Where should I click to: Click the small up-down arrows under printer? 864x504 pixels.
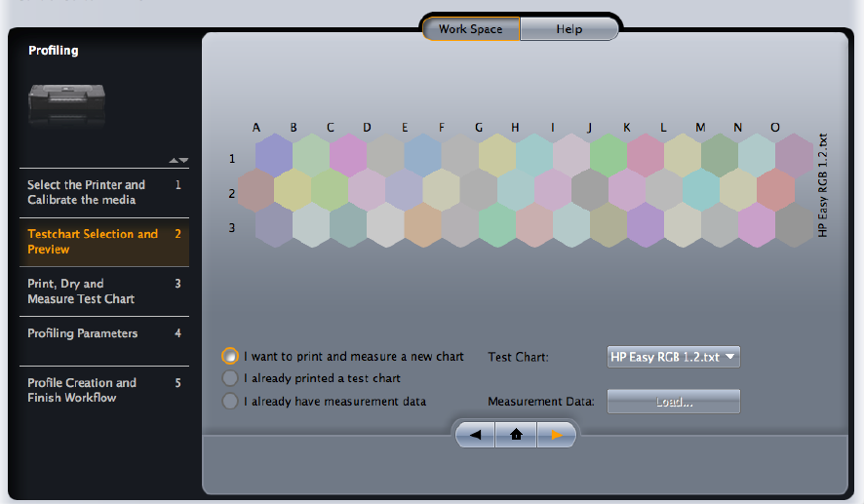[x=178, y=160]
